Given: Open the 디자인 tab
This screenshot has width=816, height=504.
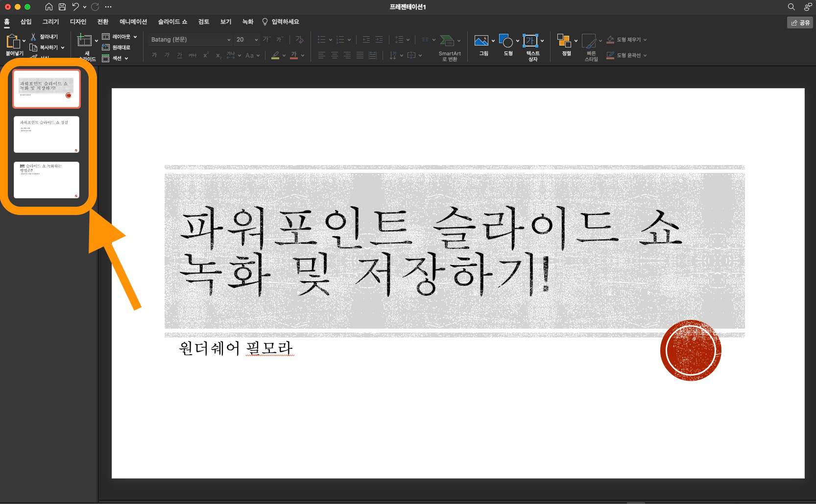Looking at the screenshot, I should pos(78,22).
